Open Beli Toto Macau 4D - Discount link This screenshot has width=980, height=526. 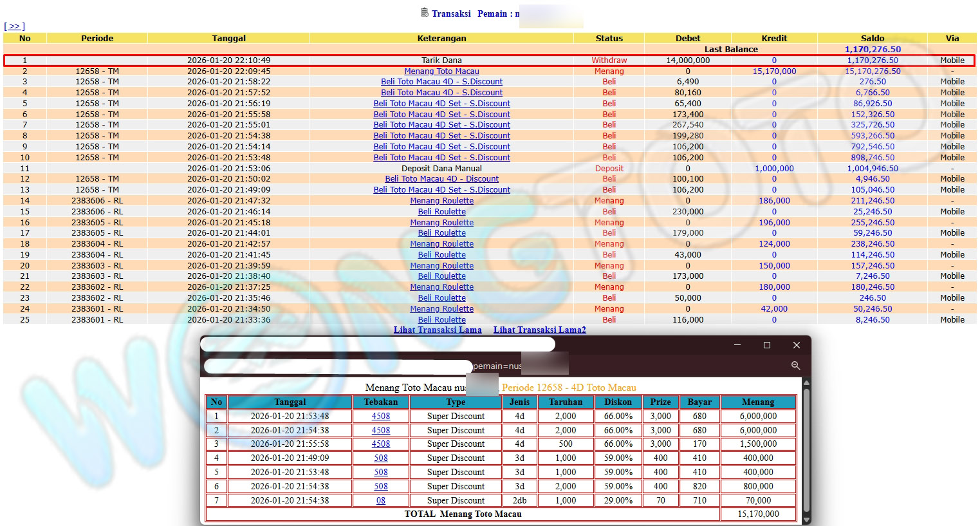click(441, 179)
